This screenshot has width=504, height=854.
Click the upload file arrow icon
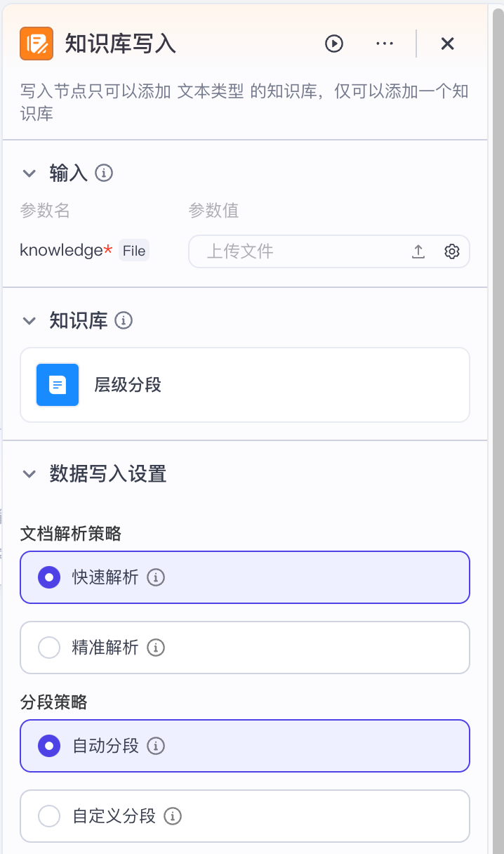418,251
